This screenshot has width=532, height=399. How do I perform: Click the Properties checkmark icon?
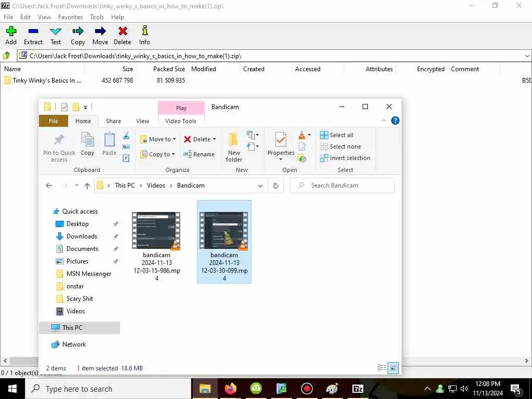tap(281, 139)
